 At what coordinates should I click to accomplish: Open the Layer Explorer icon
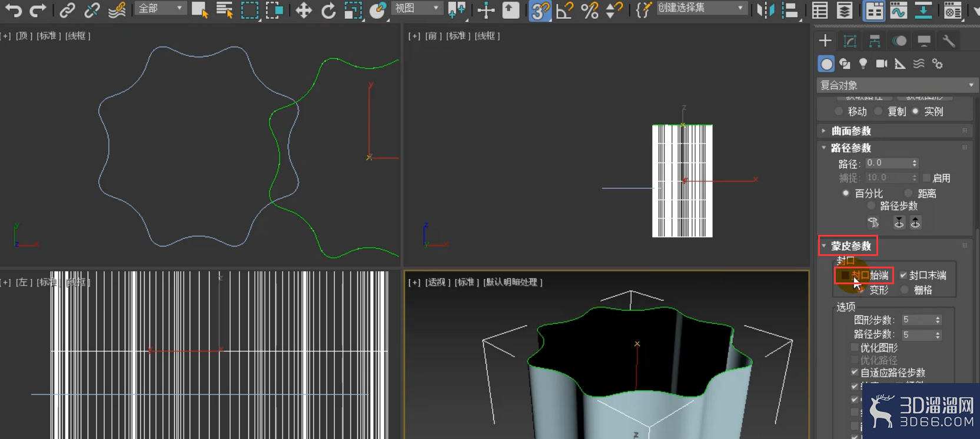click(x=845, y=10)
